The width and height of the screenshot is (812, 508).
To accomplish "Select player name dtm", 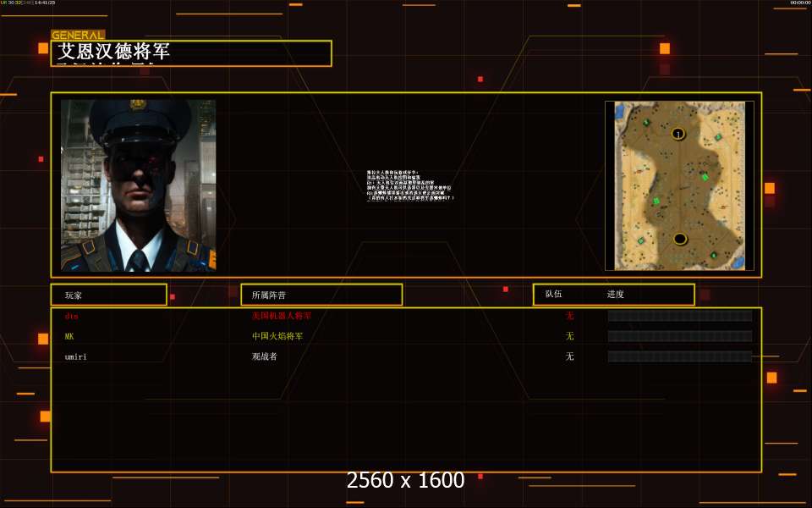I will click(x=71, y=316).
